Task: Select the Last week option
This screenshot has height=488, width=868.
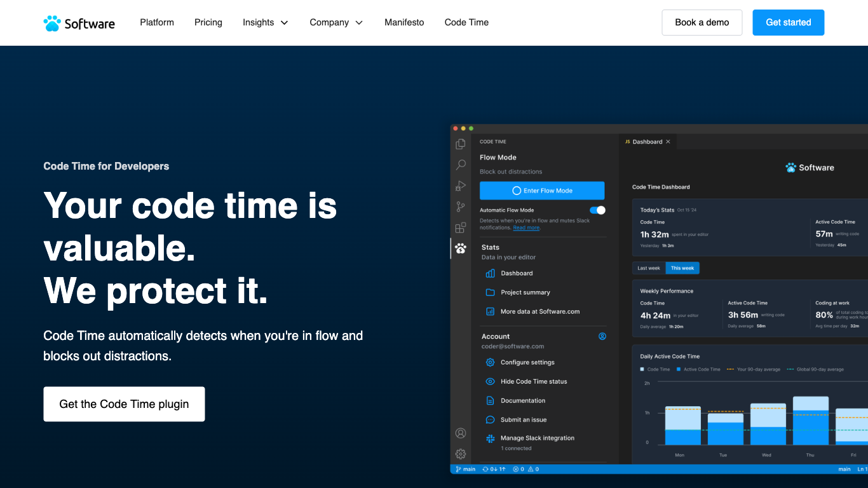Action: tap(649, 268)
